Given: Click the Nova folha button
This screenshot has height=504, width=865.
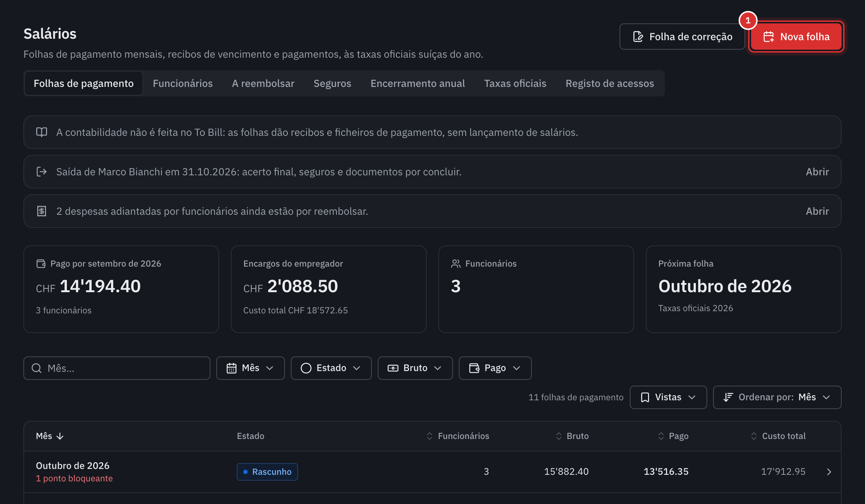Looking at the screenshot, I should point(796,37).
